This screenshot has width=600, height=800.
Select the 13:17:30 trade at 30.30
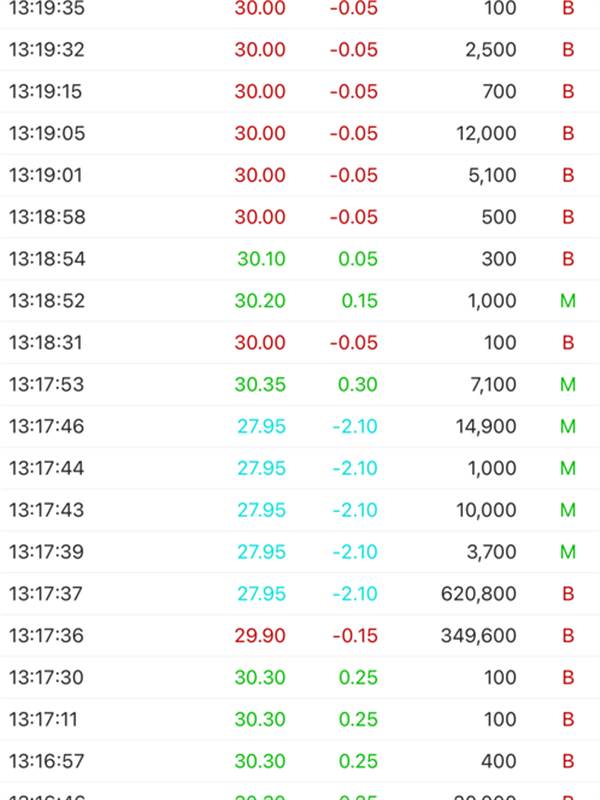pyautogui.click(x=300, y=677)
